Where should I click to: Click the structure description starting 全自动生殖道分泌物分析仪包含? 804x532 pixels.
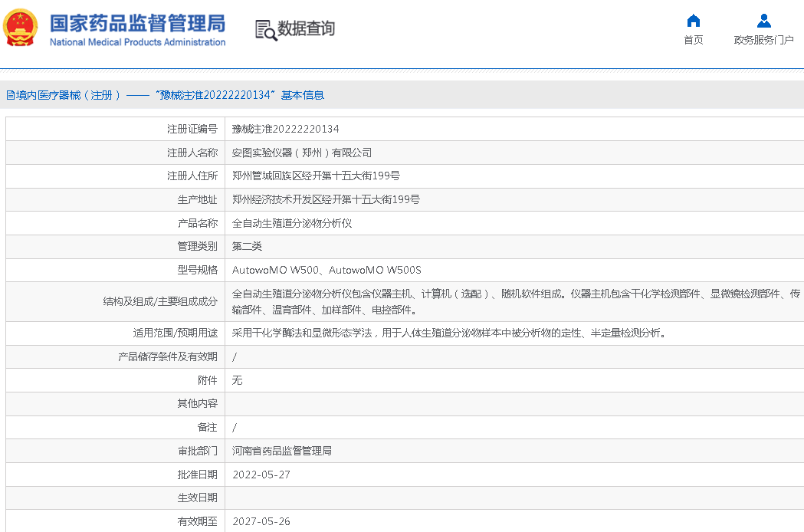tap(515, 302)
